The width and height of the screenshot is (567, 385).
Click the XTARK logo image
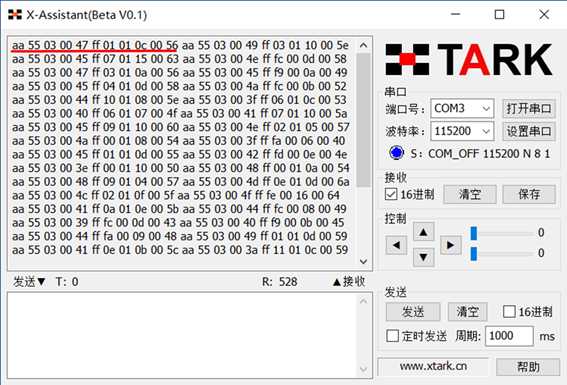469,60
